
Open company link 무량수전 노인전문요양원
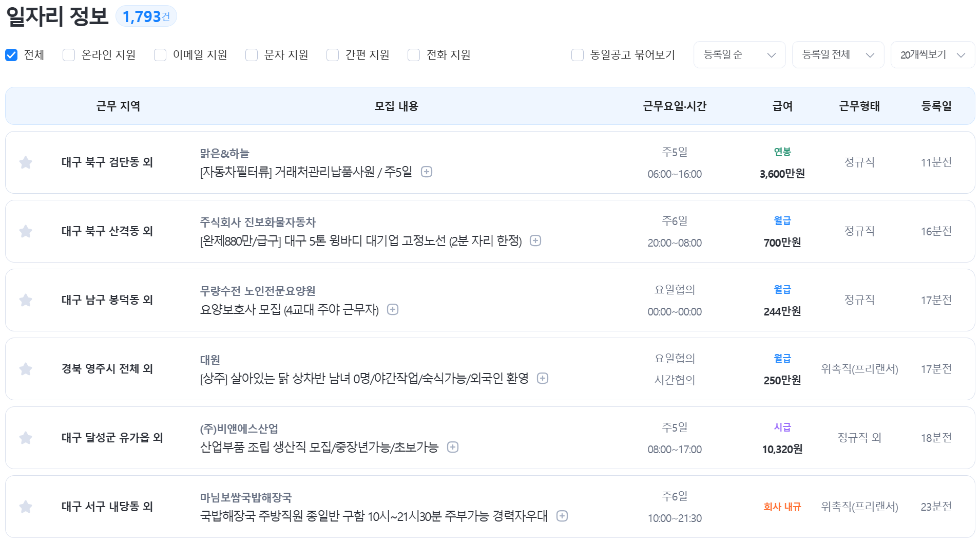point(258,291)
